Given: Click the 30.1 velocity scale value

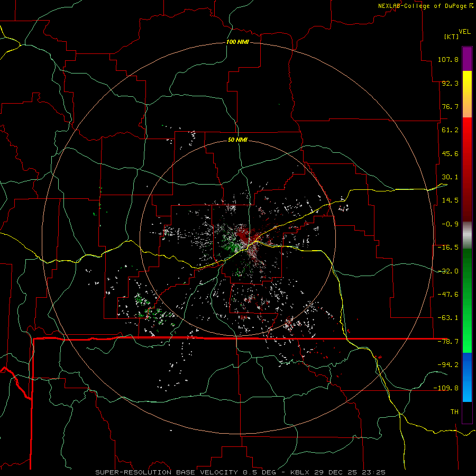Looking at the screenshot, I should click(450, 177).
